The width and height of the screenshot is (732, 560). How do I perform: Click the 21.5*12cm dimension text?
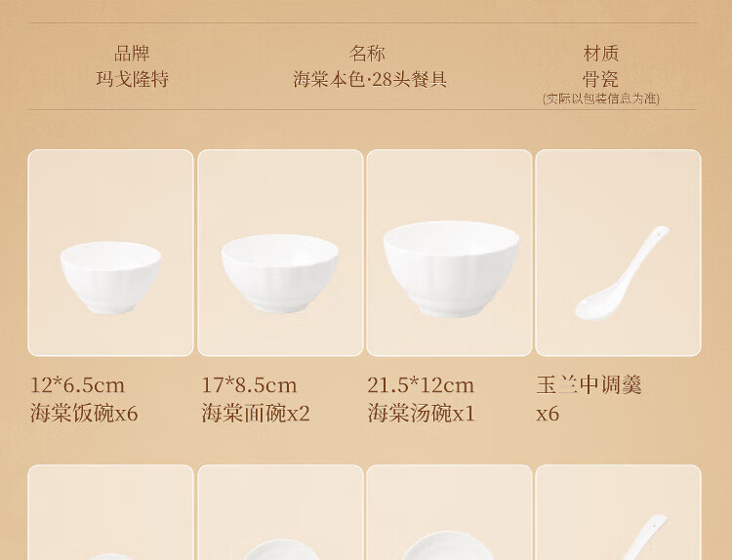(x=421, y=385)
